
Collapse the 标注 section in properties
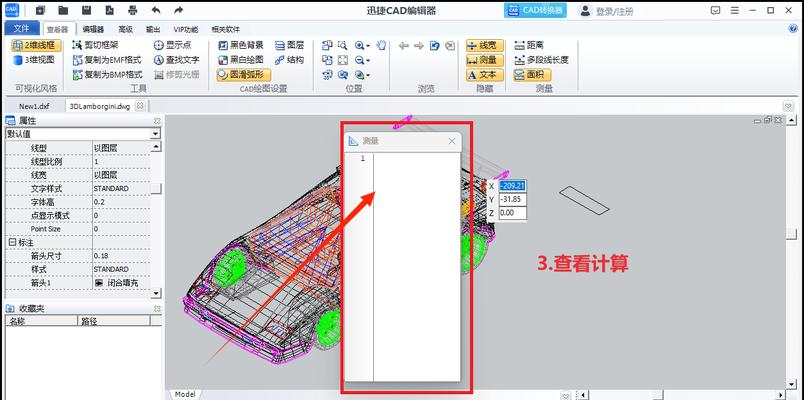point(11,242)
